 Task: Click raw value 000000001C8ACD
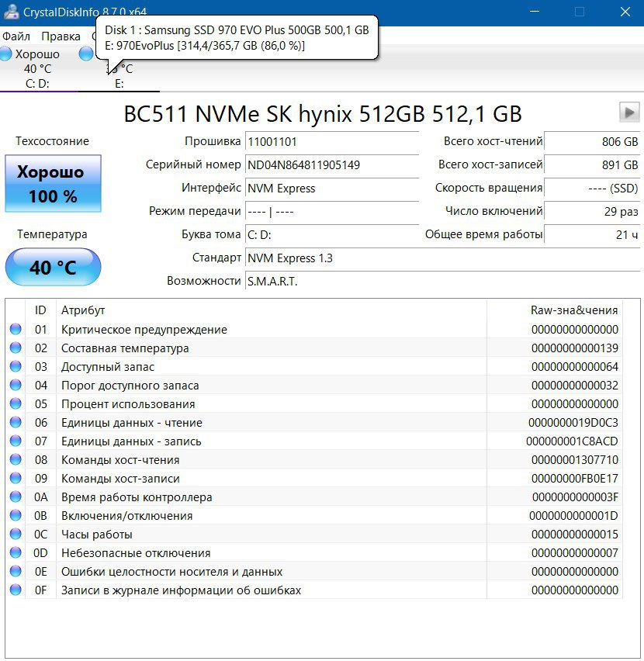pos(572,441)
